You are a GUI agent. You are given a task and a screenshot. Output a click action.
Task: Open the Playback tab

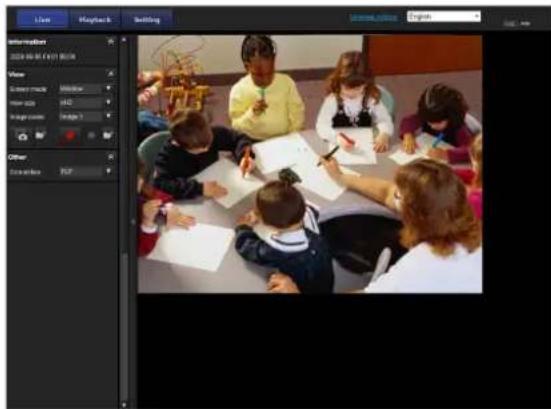click(x=95, y=19)
